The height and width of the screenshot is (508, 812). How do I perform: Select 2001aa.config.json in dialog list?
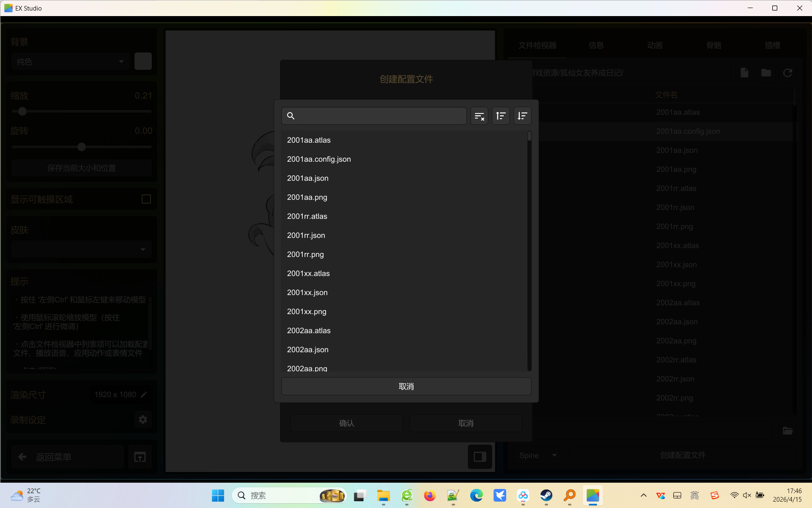tap(319, 159)
